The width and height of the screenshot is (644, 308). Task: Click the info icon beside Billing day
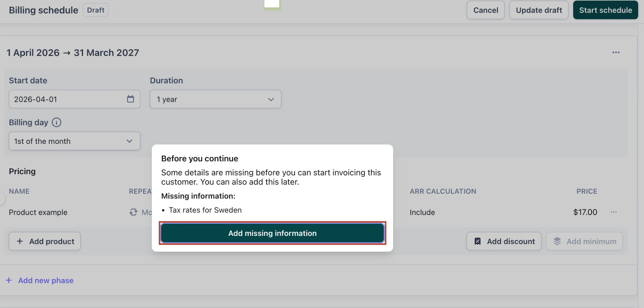[57, 122]
